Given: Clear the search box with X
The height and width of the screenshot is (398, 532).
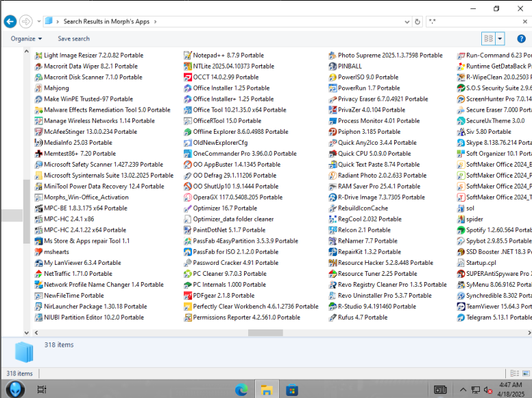Looking at the screenshot, I should pyautogui.click(x=525, y=21).
